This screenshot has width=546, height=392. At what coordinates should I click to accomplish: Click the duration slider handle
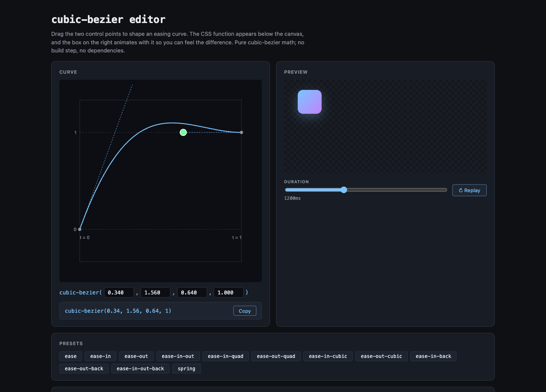coord(344,190)
